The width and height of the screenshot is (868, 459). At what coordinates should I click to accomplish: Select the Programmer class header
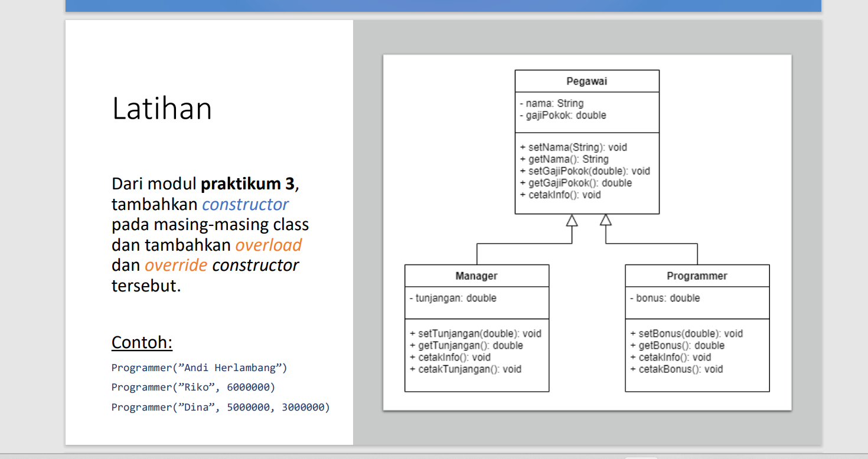(696, 276)
